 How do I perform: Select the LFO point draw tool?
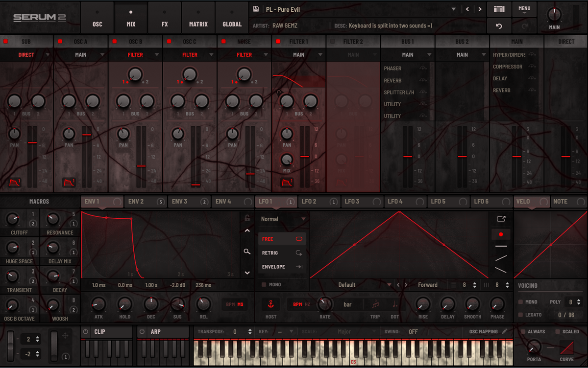(x=501, y=234)
